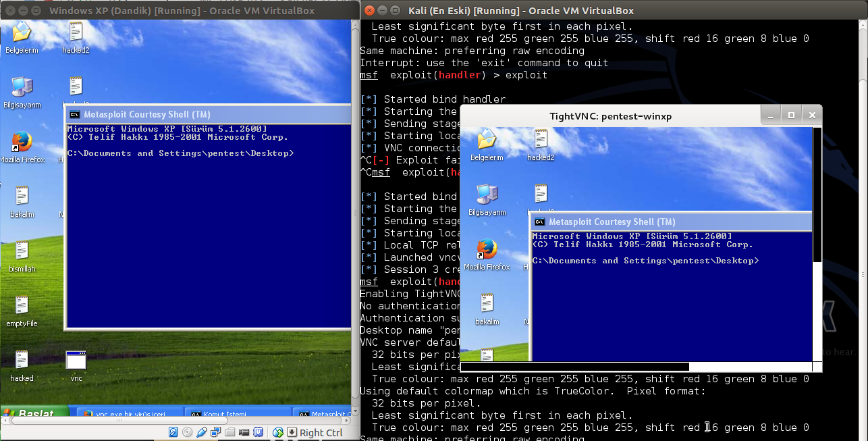Click 'Enabling TightVNC' line in Kali terminal
868x441 pixels.
409,294
